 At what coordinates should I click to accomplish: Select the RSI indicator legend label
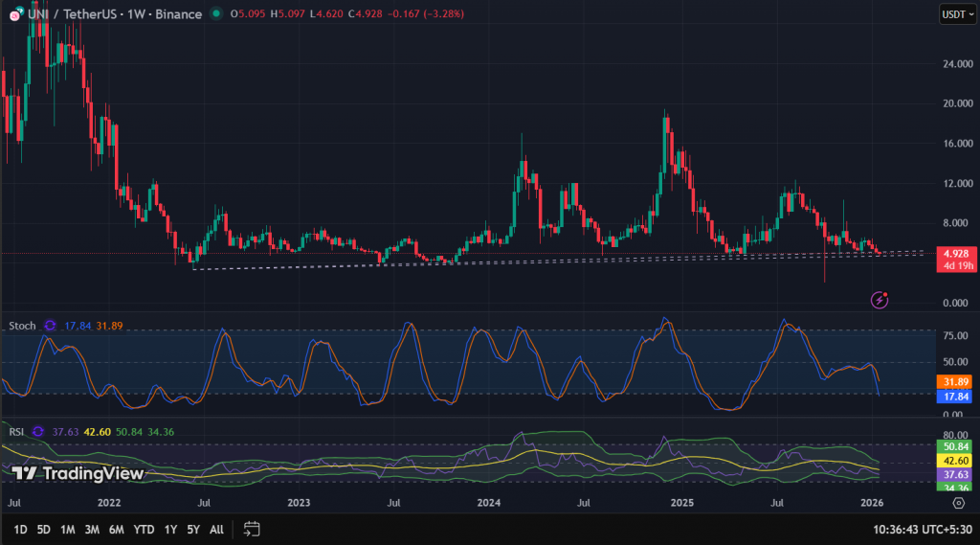point(15,431)
